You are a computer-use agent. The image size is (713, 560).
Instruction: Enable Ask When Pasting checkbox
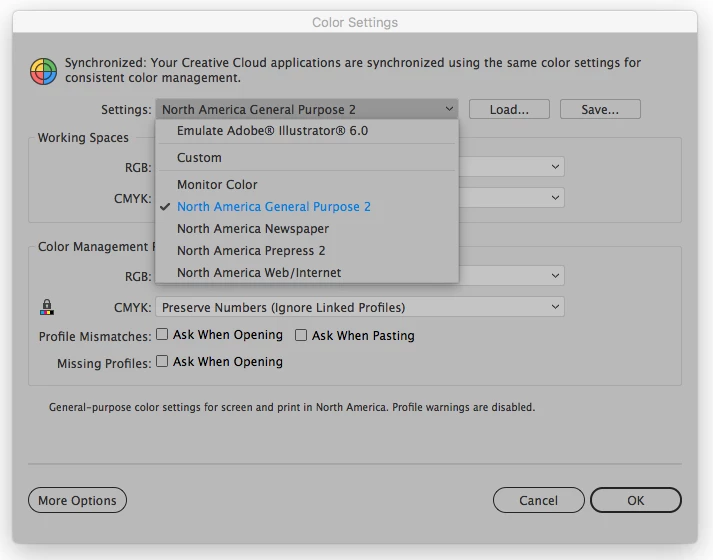(301, 335)
